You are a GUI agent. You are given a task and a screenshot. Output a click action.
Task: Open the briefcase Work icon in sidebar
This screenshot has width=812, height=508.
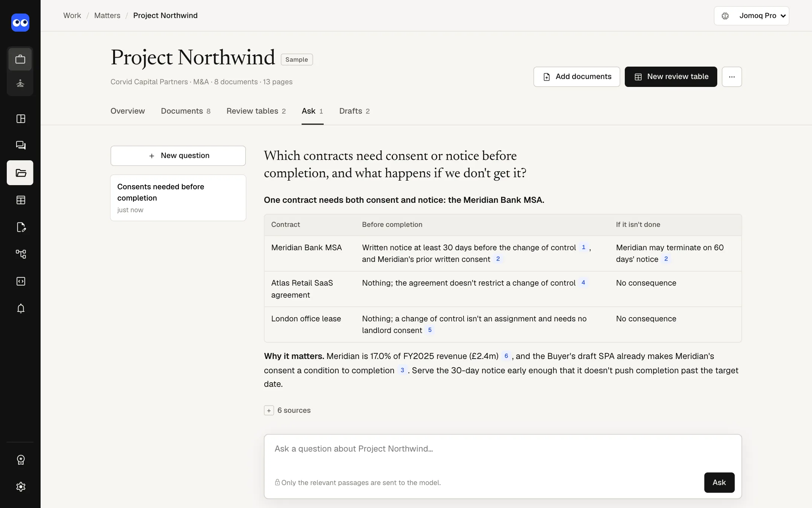click(20, 59)
